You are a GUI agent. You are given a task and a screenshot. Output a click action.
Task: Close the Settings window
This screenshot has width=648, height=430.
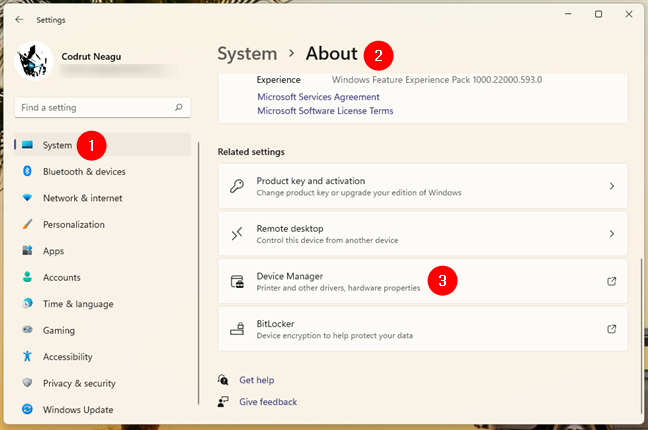[x=629, y=14]
